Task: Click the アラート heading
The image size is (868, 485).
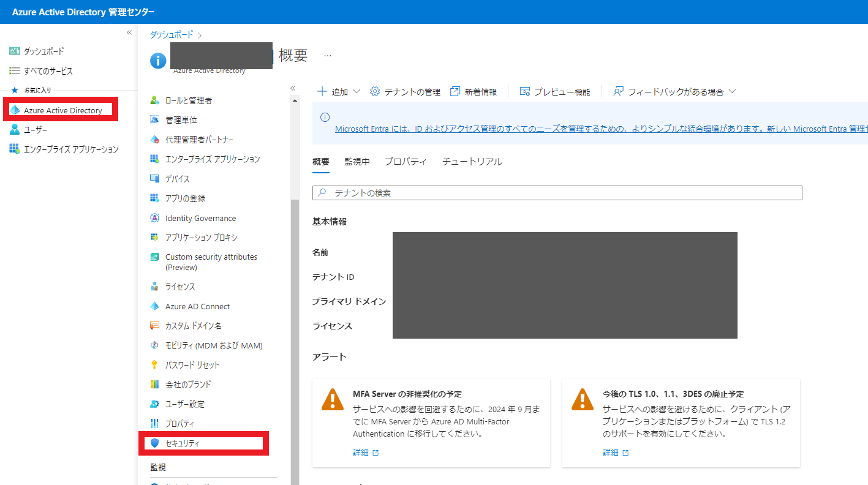Action: tap(330, 357)
